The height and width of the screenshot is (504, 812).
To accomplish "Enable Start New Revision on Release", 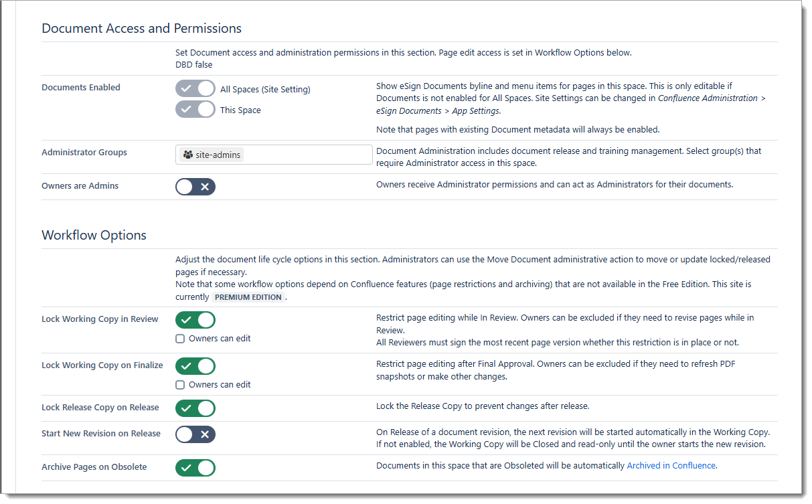I will click(195, 434).
